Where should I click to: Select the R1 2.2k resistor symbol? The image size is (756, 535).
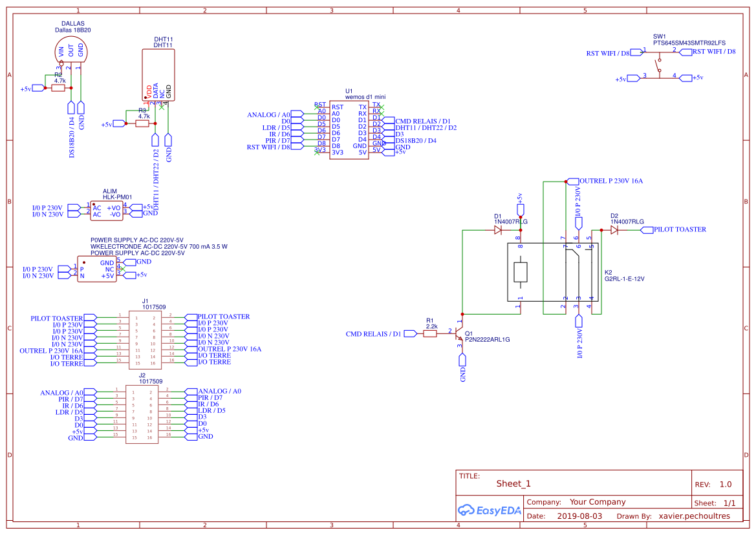coord(431,334)
